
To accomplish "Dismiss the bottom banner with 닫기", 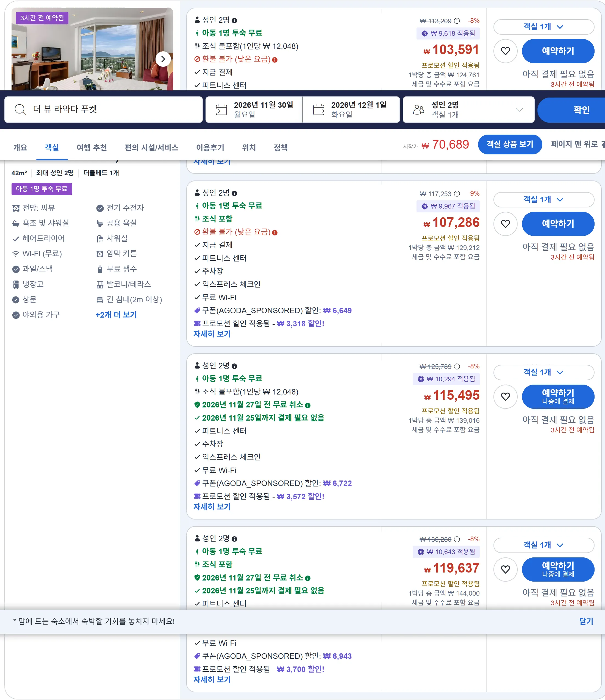I will (x=586, y=621).
